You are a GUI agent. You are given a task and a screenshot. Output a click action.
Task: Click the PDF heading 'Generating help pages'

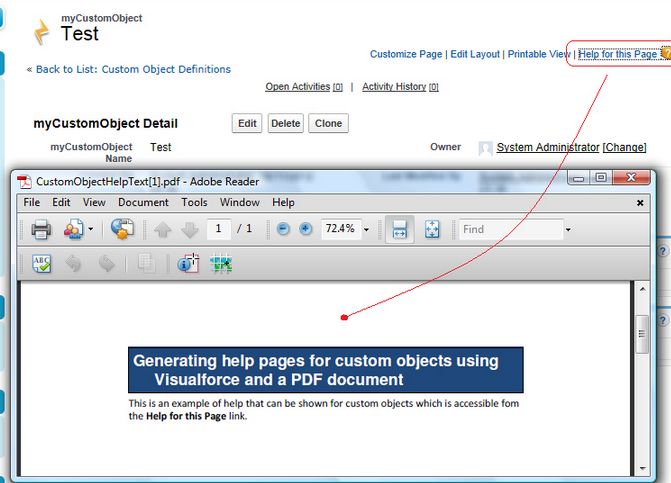click(315, 370)
